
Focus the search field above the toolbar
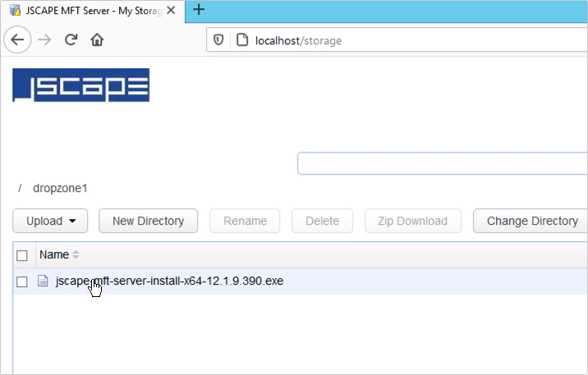click(442, 162)
